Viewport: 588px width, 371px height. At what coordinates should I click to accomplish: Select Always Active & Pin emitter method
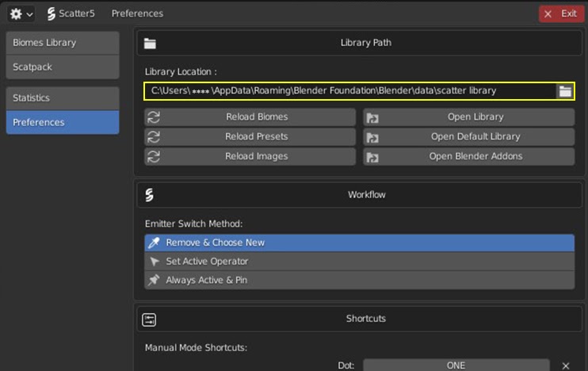(x=359, y=280)
